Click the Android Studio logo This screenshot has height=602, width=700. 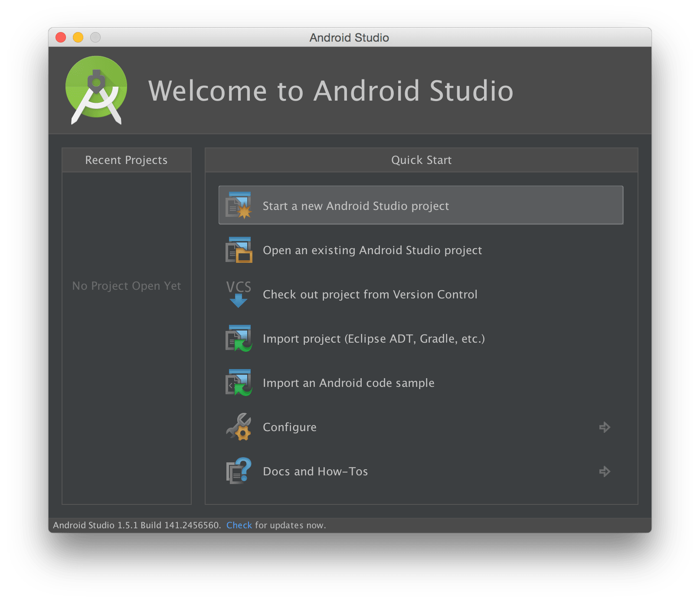click(96, 90)
